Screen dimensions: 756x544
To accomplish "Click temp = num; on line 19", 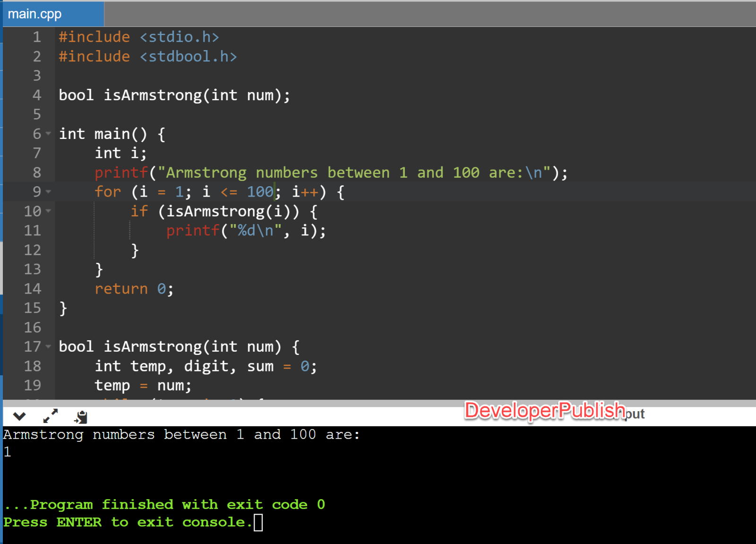I will (142, 385).
